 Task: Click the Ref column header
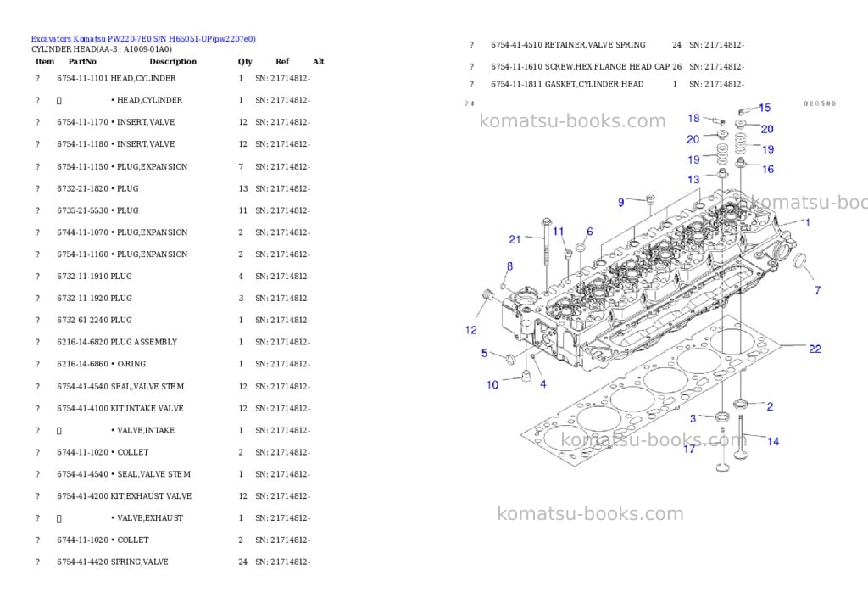coord(282,61)
